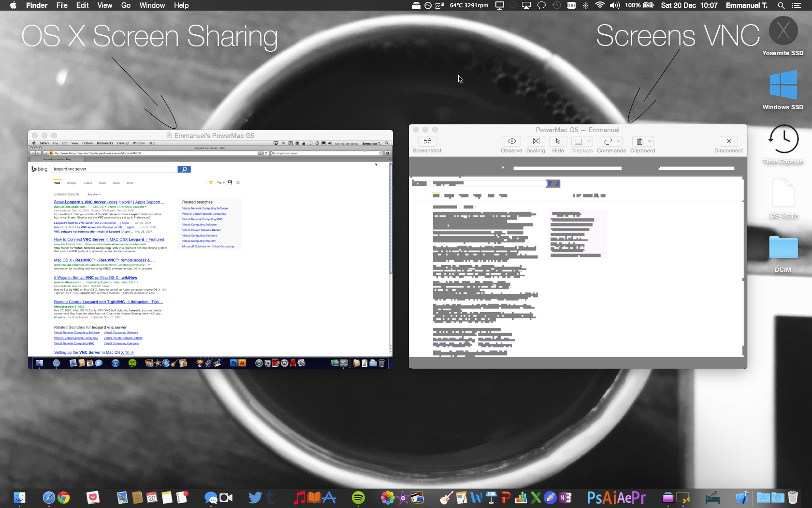
Task: Open the DCIM folder on desktop
Action: coord(783,248)
